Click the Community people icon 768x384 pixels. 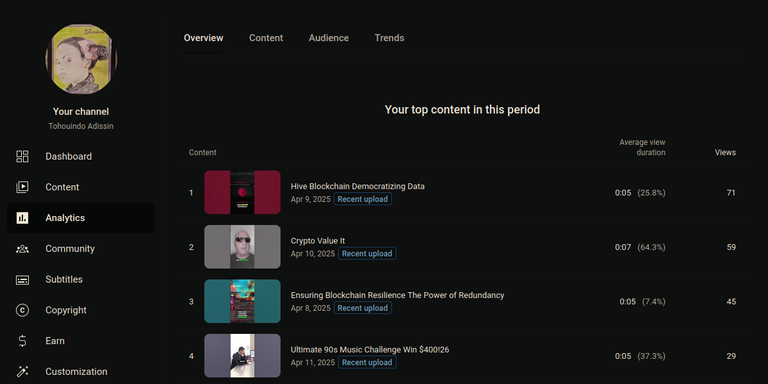click(x=22, y=249)
